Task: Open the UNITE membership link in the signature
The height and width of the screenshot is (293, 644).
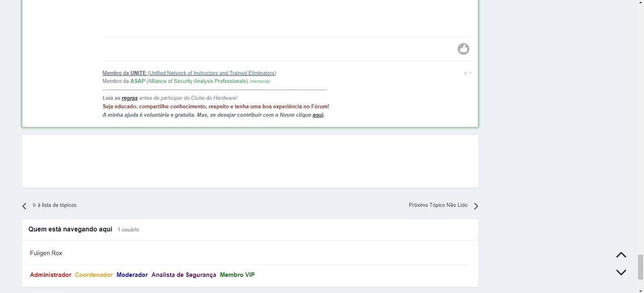Action: [x=189, y=73]
